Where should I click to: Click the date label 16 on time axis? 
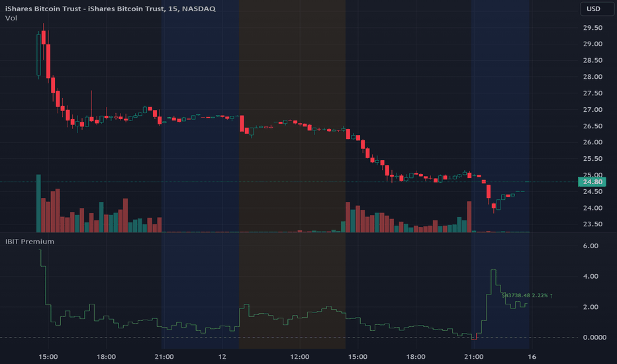tap(532, 357)
